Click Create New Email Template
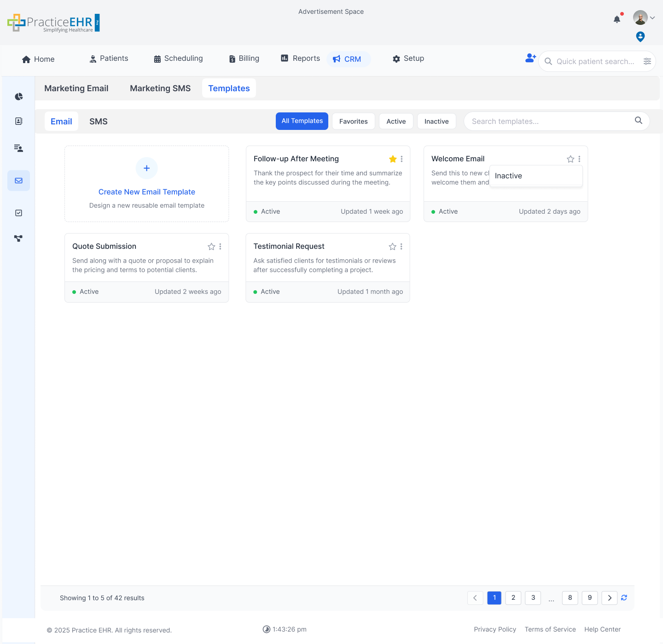The image size is (663, 644). click(x=146, y=192)
